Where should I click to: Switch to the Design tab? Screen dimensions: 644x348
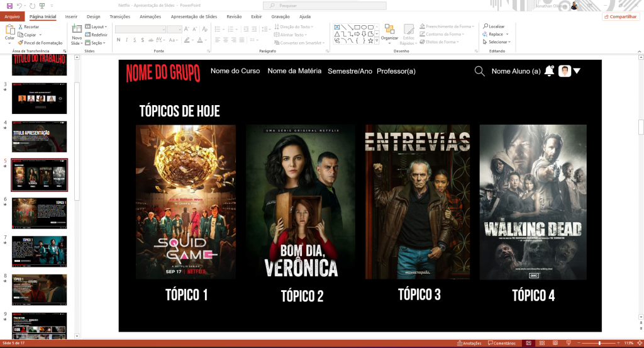click(93, 17)
